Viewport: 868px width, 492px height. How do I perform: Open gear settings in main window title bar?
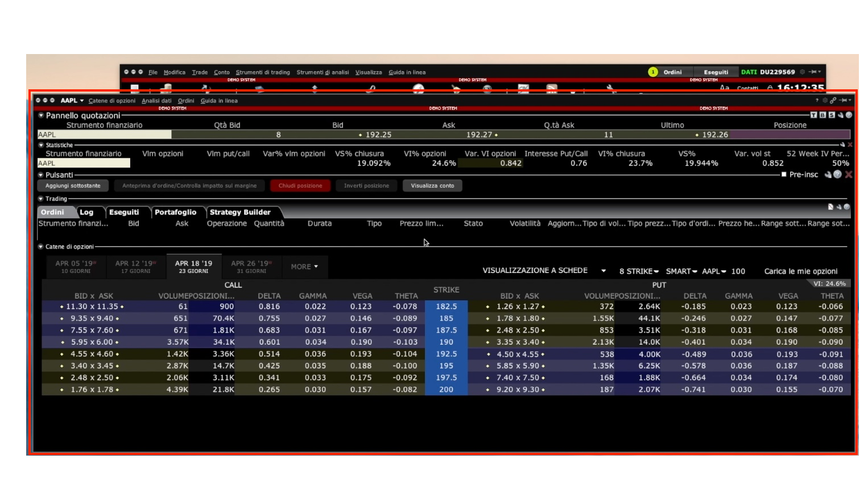click(803, 72)
